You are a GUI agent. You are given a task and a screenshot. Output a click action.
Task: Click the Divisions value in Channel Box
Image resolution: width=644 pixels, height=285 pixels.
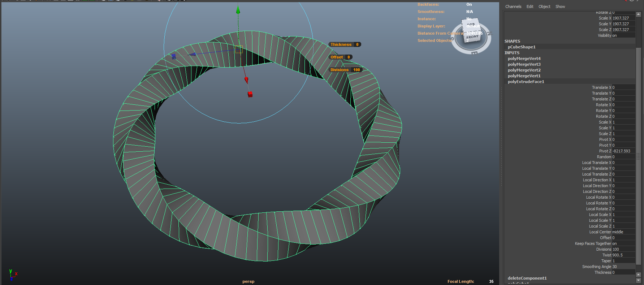point(623,249)
